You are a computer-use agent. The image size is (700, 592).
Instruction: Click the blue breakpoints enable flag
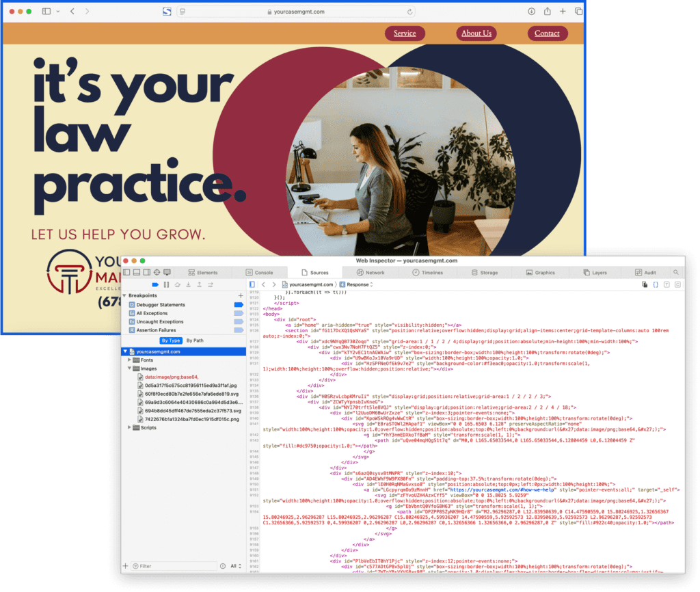(155, 285)
